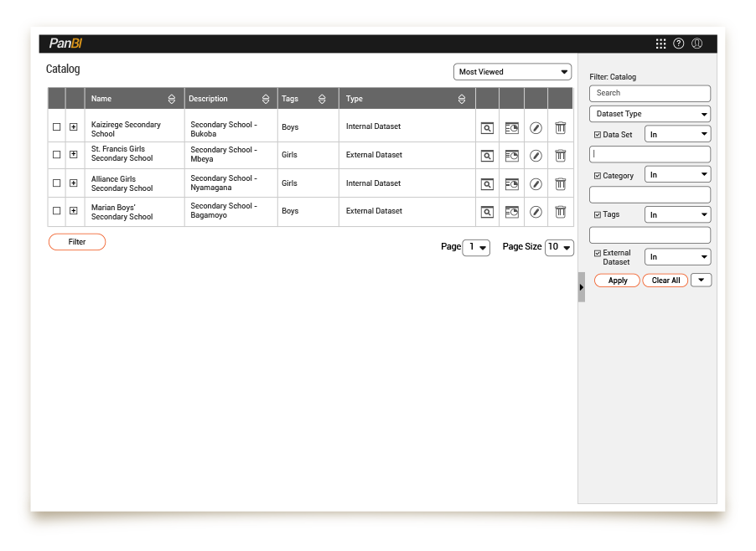This screenshot has height=551, width=756.
Task: Open report icon for Alliance Girls
Action: tap(511, 184)
